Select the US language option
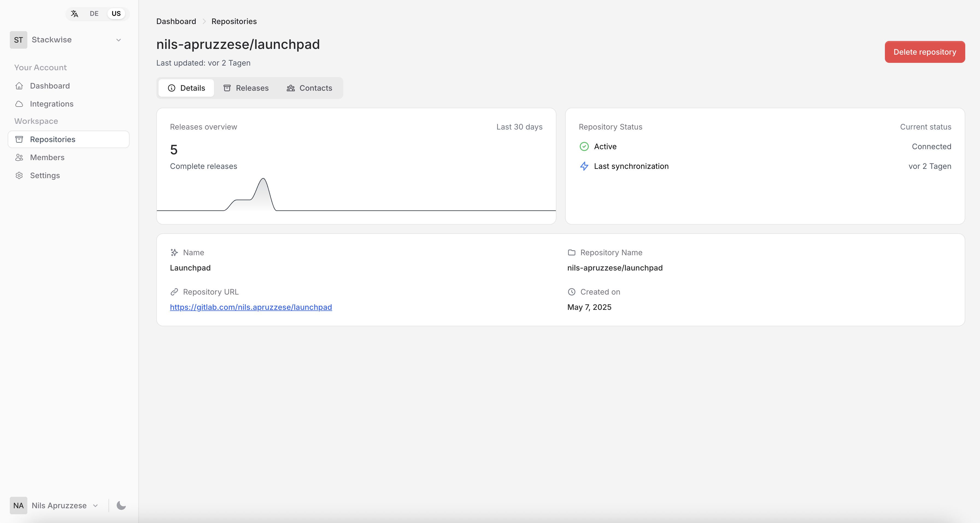 click(x=116, y=14)
